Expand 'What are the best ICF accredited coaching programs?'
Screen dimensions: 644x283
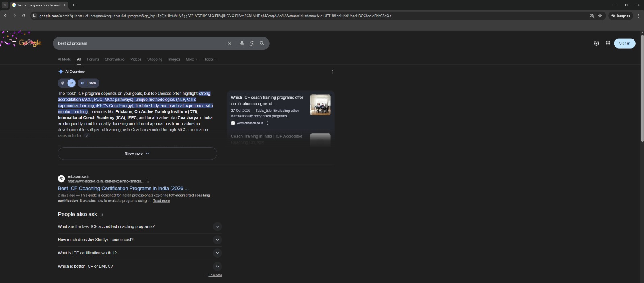tap(140, 226)
